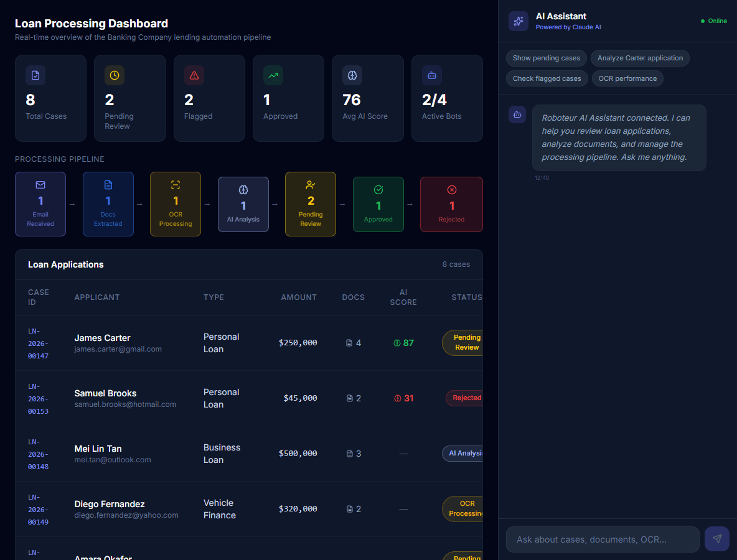
Task: Click the James Carter Pending Review status badge
Action: point(462,342)
